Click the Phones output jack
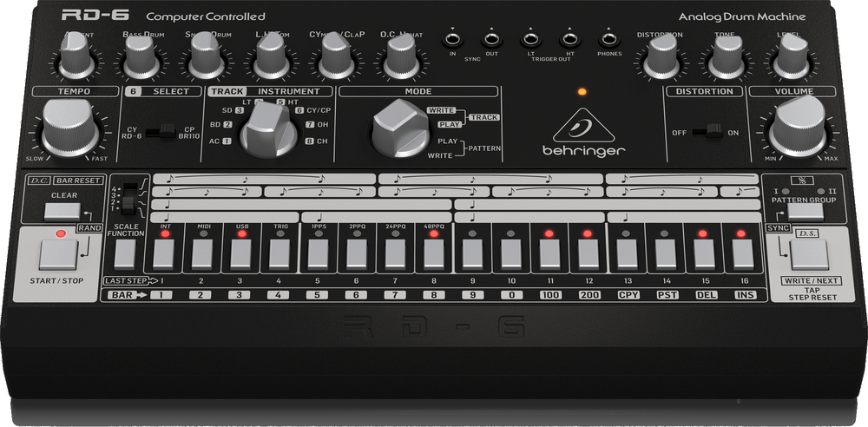The width and height of the screenshot is (868, 427). [608, 39]
